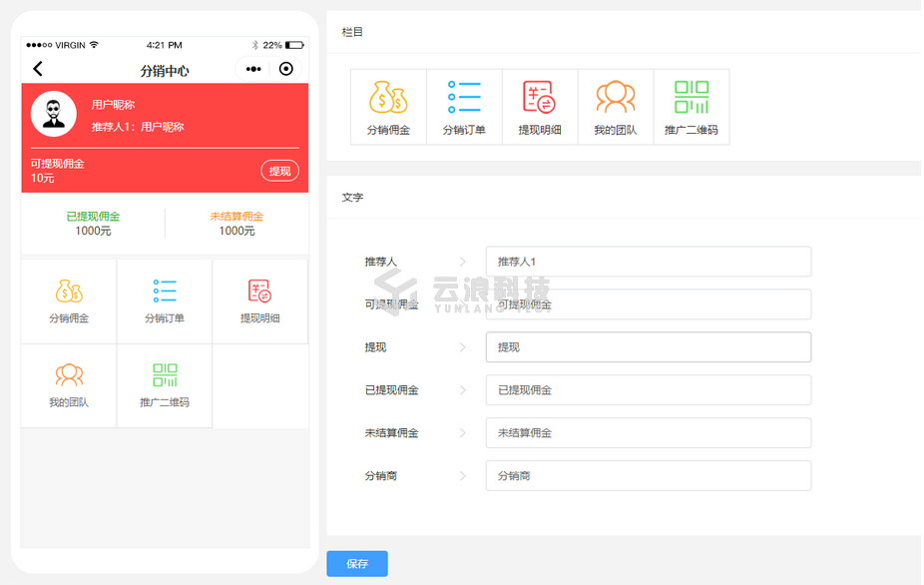Pick 我的团队 item in 栏目 panel
Screen dimensions: 924x585
coord(616,107)
